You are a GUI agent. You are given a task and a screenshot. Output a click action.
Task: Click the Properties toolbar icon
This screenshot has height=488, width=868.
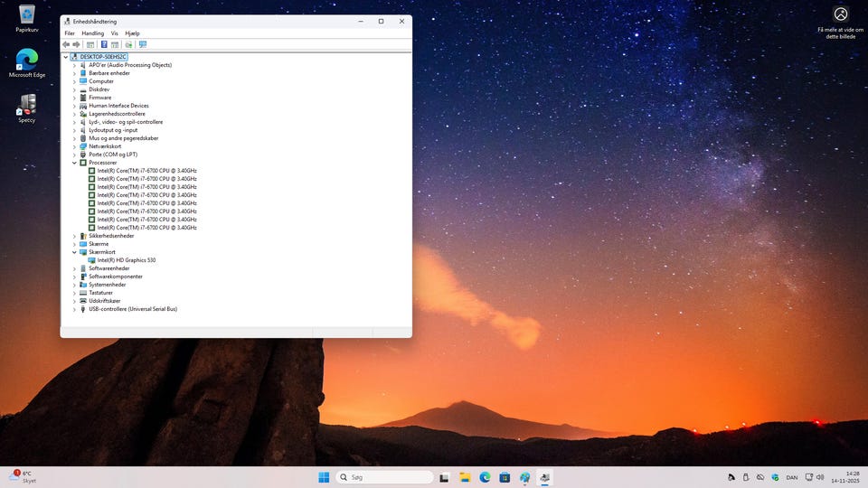(90, 44)
